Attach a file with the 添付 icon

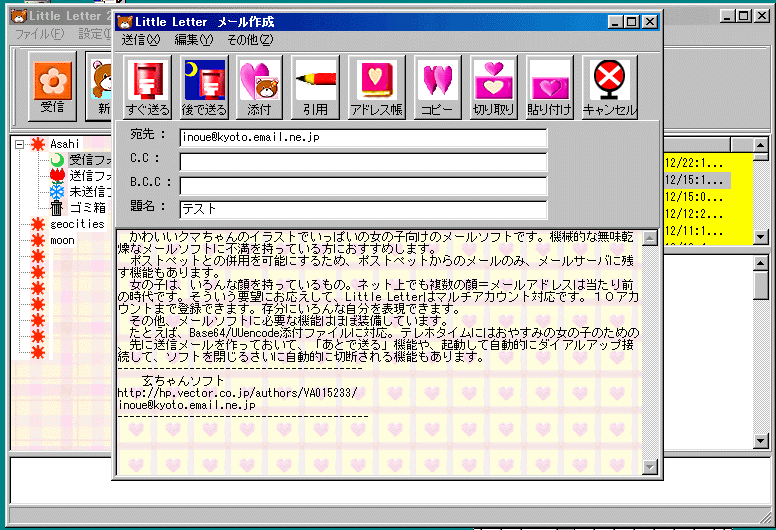click(259, 87)
